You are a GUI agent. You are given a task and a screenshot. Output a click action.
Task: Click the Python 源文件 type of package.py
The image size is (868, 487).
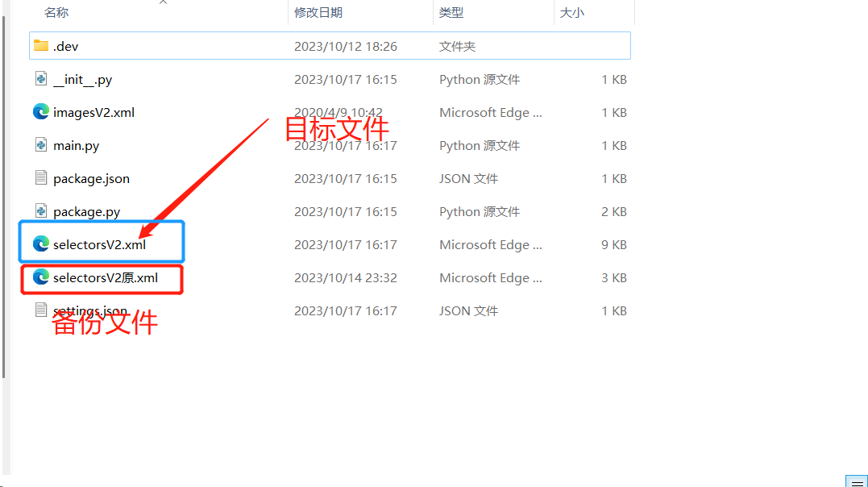pyautogui.click(x=480, y=211)
